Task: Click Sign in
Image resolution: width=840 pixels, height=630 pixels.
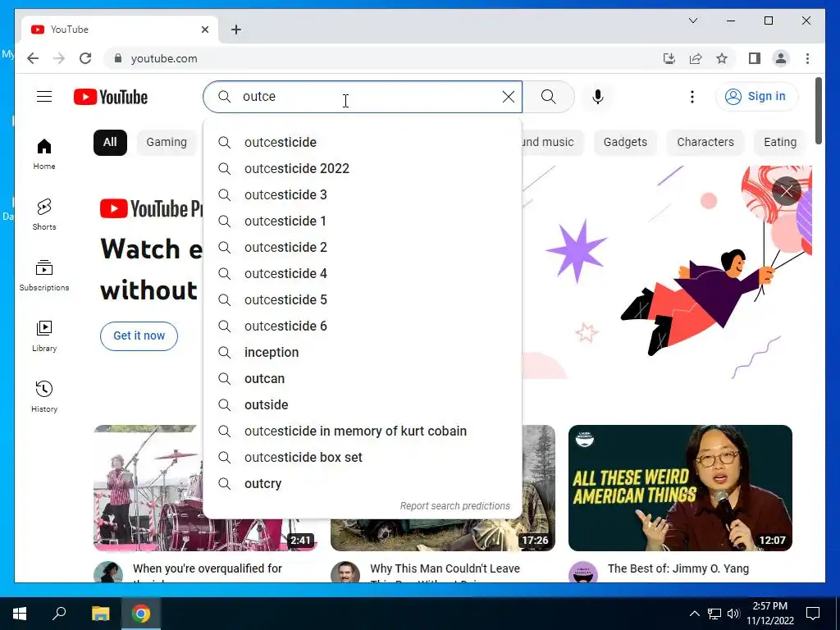Action: point(756,97)
